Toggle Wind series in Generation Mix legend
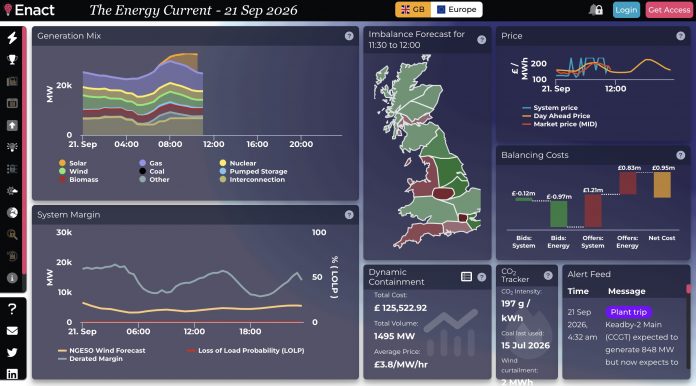Viewport: 696px width, 386px height. coord(73,171)
